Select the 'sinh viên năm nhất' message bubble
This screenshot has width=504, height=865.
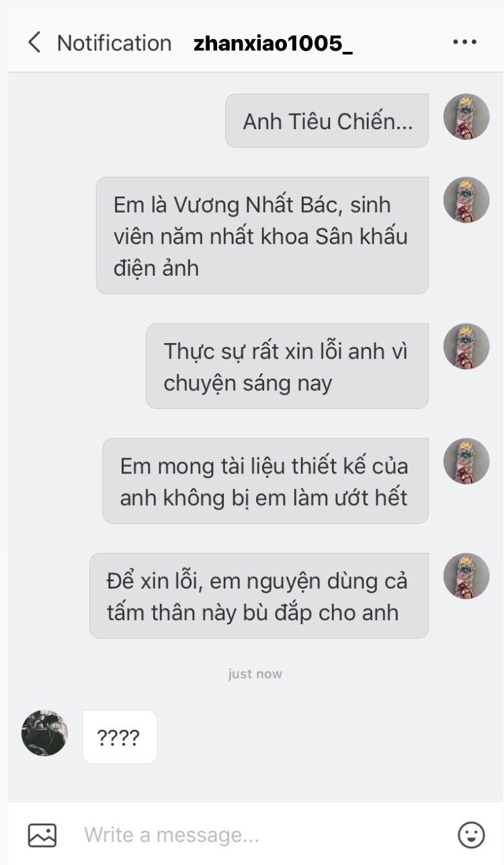[262, 235]
